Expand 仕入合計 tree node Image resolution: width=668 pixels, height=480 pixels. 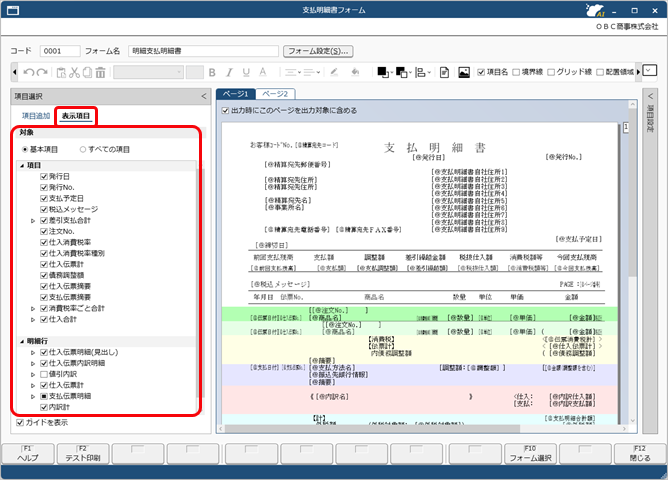tap(33, 319)
